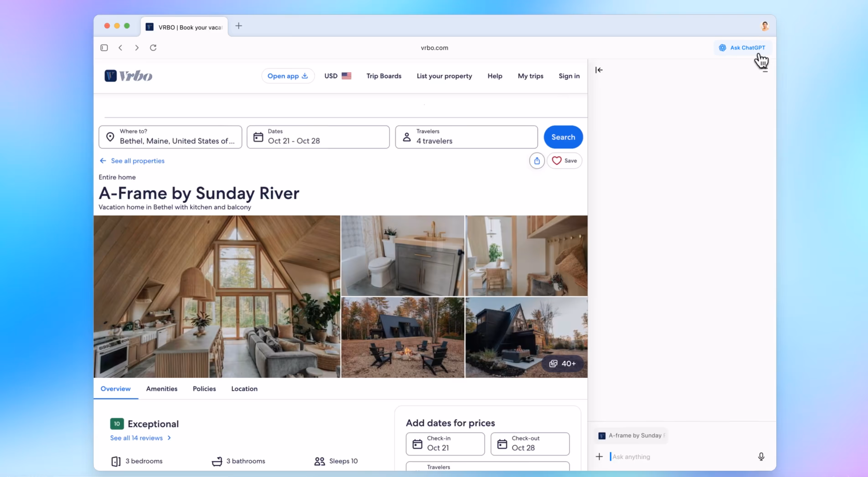Screen dimensions: 868x477
Task: Open the fire pit exterior photo thumbnail
Action: point(402,337)
